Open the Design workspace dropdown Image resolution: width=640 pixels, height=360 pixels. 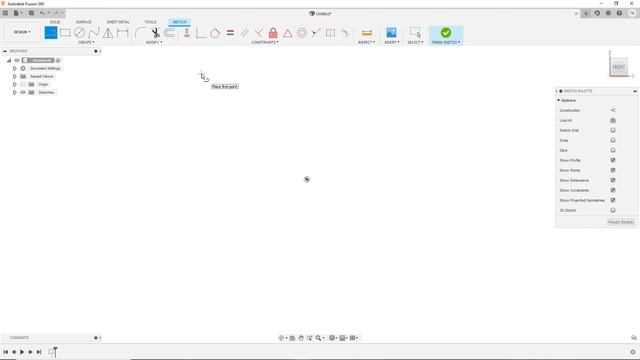(x=22, y=32)
